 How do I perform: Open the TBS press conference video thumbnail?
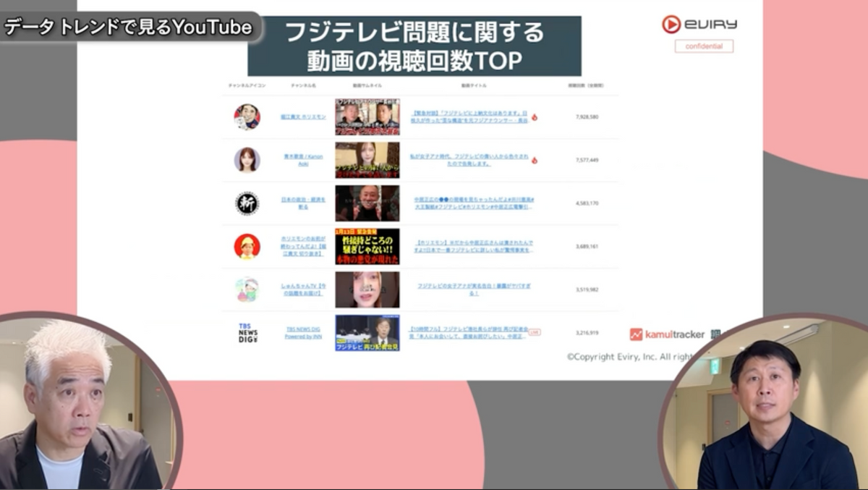point(367,333)
